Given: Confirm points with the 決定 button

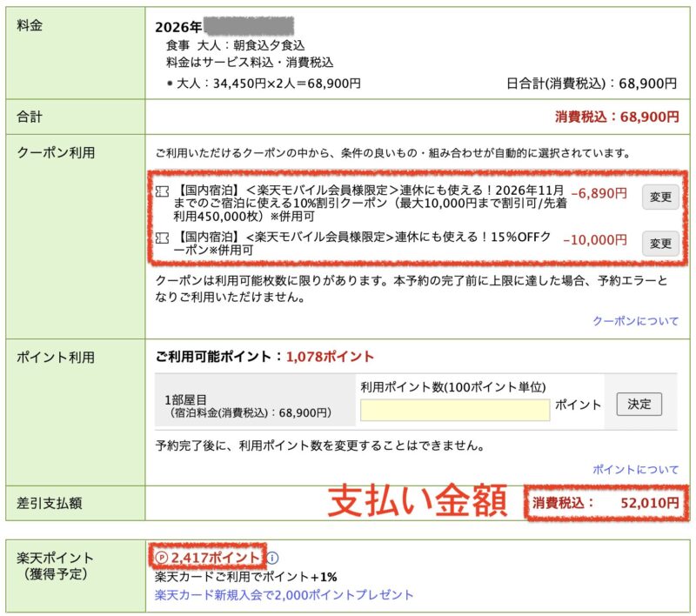Looking at the screenshot, I should (639, 404).
